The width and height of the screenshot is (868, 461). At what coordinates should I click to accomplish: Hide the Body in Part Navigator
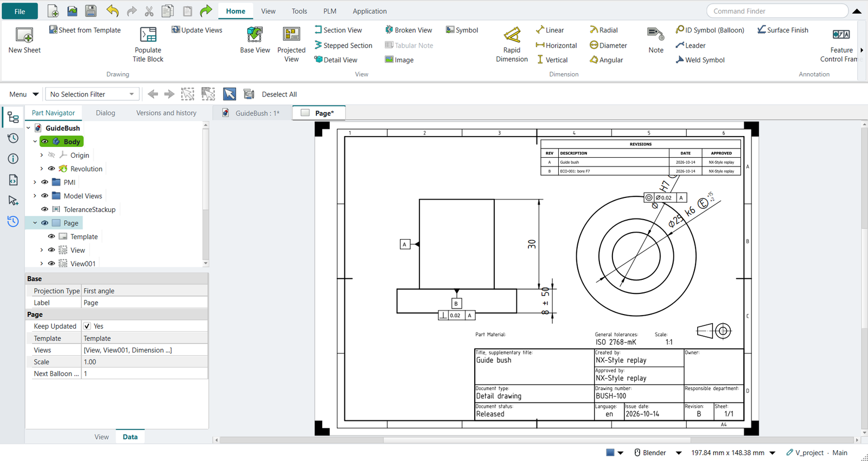click(45, 142)
